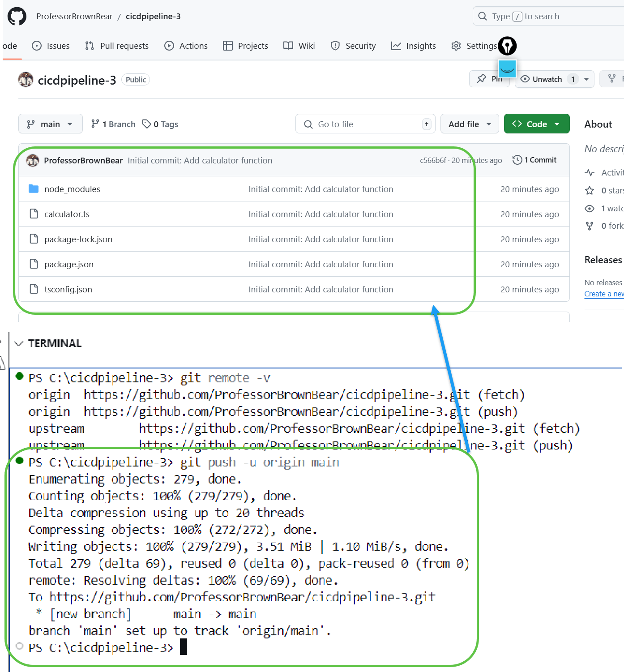Open the node_modules folder
The height and width of the screenshot is (672, 624).
point(72,189)
